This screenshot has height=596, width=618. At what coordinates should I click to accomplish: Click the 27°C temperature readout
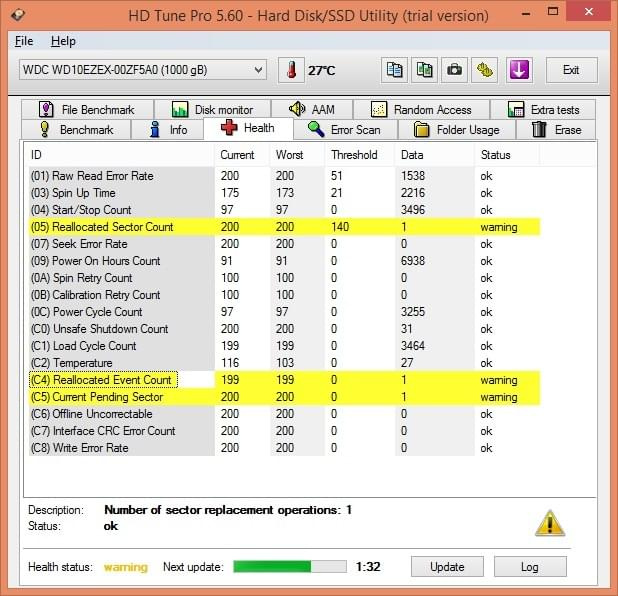click(x=321, y=71)
